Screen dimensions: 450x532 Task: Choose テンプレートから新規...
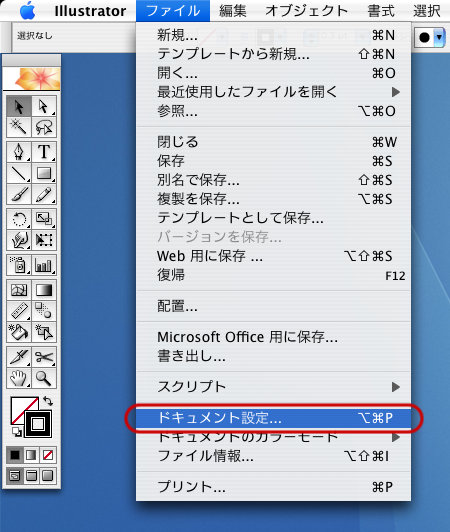pyautogui.click(x=274, y=54)
